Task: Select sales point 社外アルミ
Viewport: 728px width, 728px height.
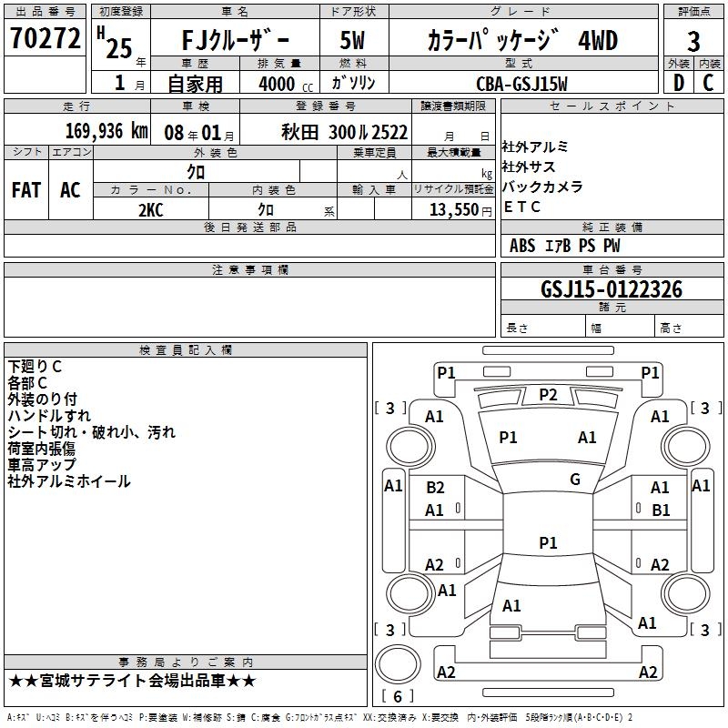Action: (x=534, y=147)
